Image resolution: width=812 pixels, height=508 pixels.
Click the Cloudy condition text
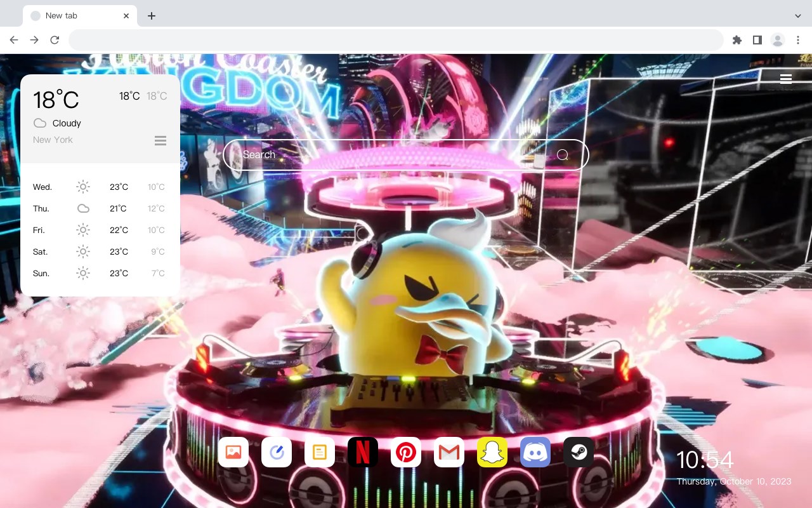coord(67,123)
